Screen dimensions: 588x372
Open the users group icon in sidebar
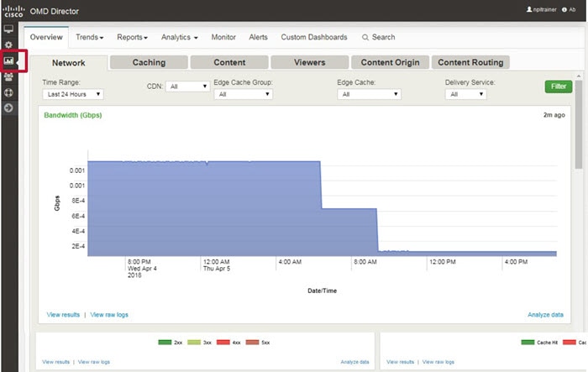point(8,77)
